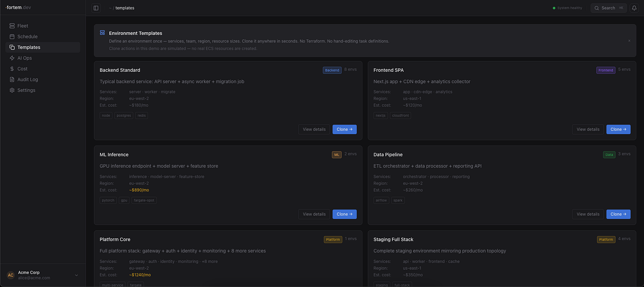Click the cloudfront tag

coord(400,115)
